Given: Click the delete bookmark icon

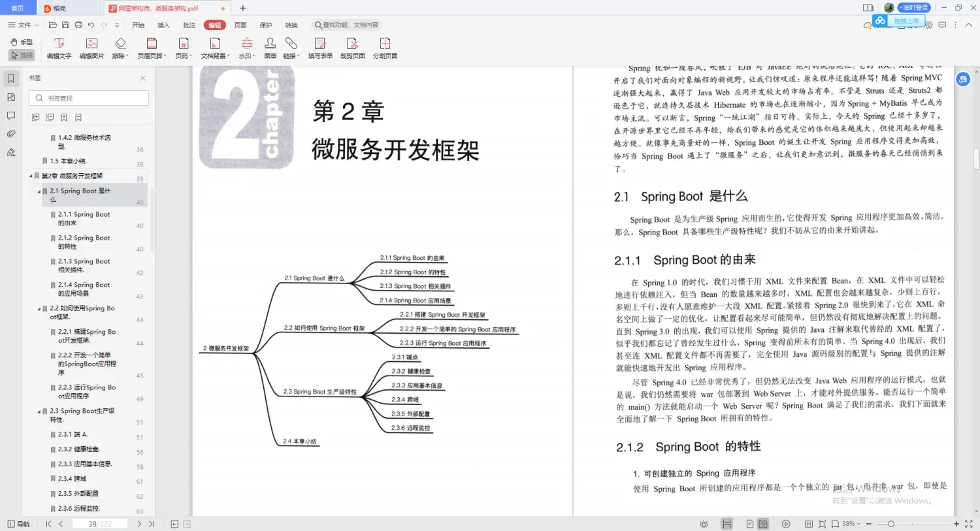Looking at the screenshot, I should [78, 118].
